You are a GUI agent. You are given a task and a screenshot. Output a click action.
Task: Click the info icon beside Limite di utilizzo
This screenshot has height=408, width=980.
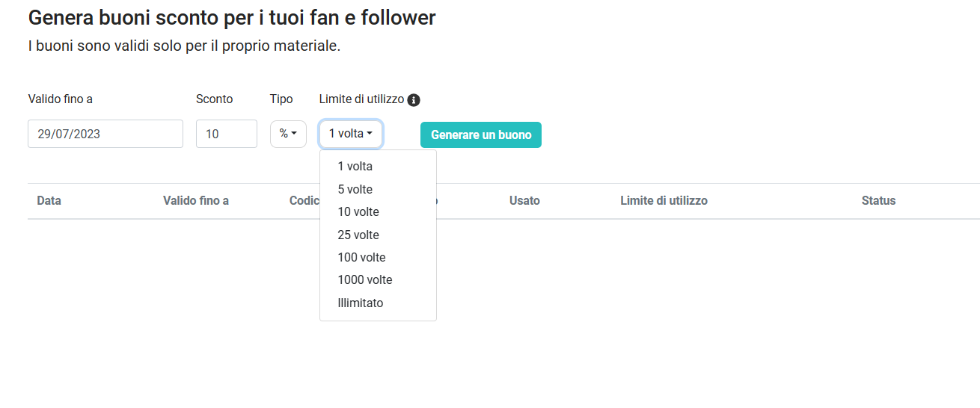click(x=414, y=99)
